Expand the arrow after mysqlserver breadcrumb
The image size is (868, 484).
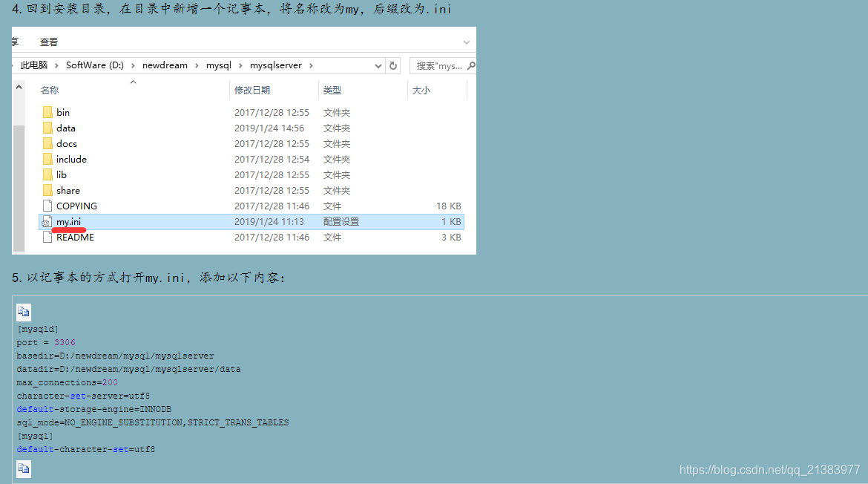[x=311, y=65]
